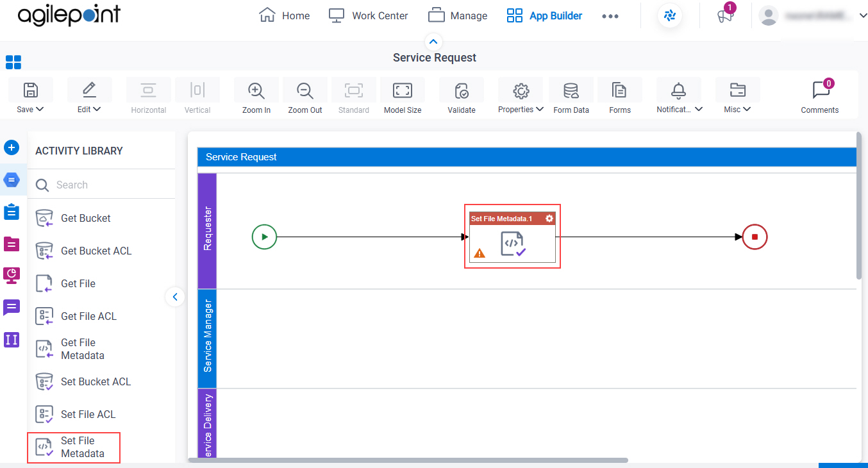The image size is (868, 468).
Task: Click the blue plus sidebar icon
Action: (12, 147)
